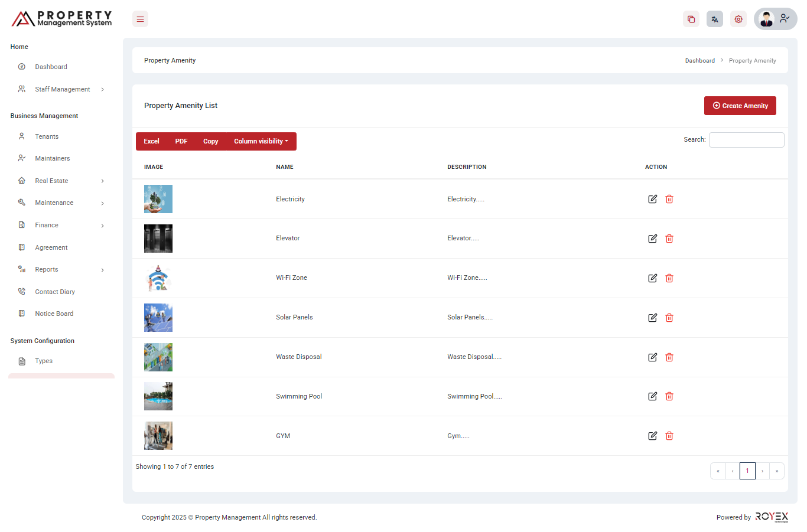The height and width of the screenshot is (532, 807).
Task: Go to Notice Board in sidebar
Action: [x=54, y=314]
